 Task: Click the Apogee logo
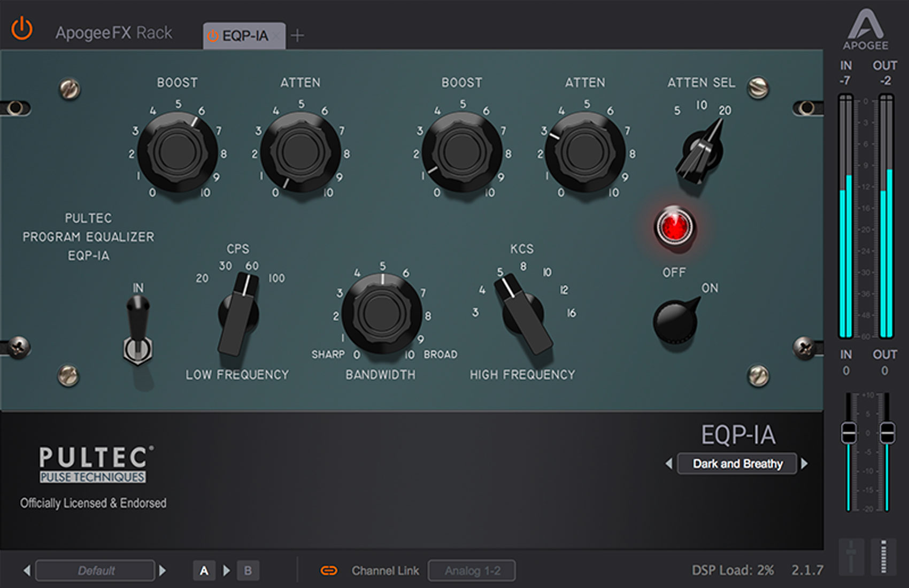[x=866, y=30]
